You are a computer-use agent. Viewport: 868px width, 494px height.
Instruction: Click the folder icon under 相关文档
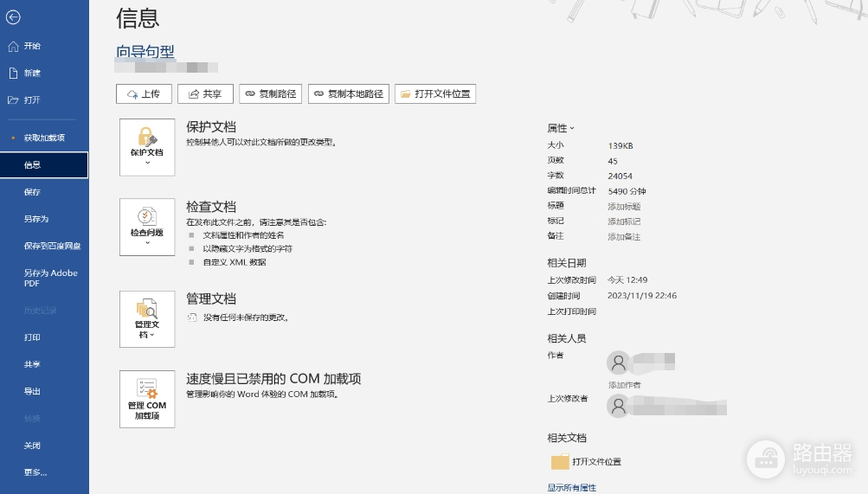(x=560, y=461)
